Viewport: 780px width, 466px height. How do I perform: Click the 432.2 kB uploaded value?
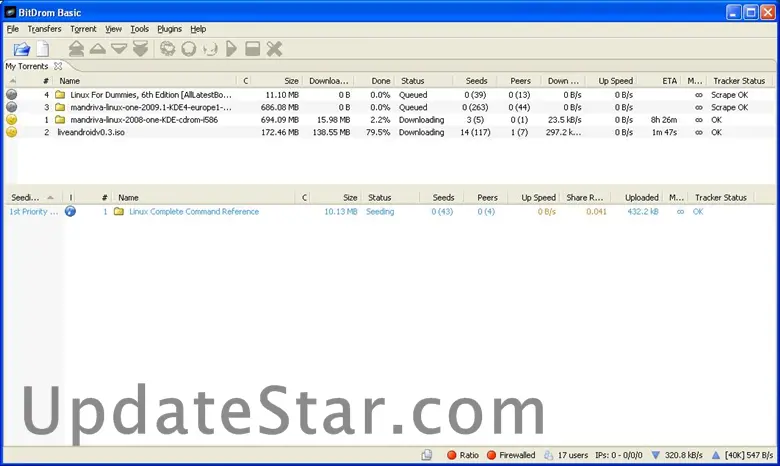click(x=643, y=211)
